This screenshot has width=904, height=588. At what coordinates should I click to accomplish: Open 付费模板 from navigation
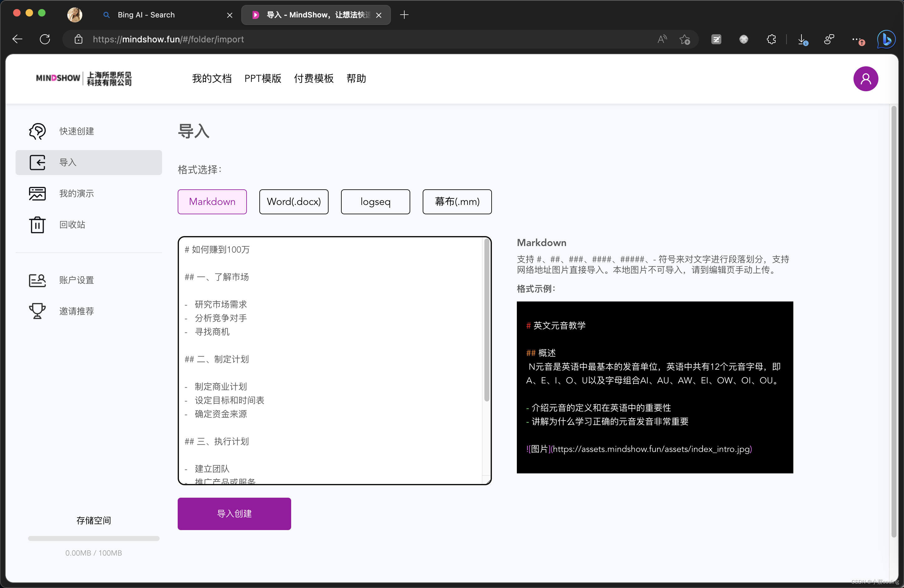(313, 79)
